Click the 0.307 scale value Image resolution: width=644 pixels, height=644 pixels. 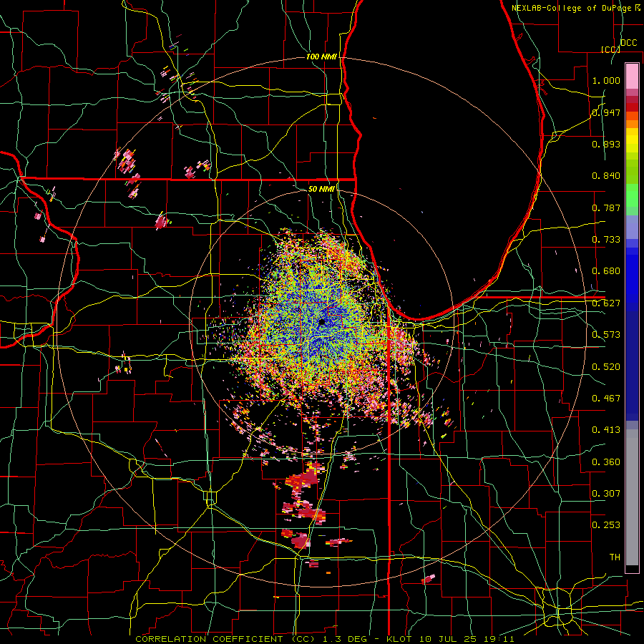(606, 494)
